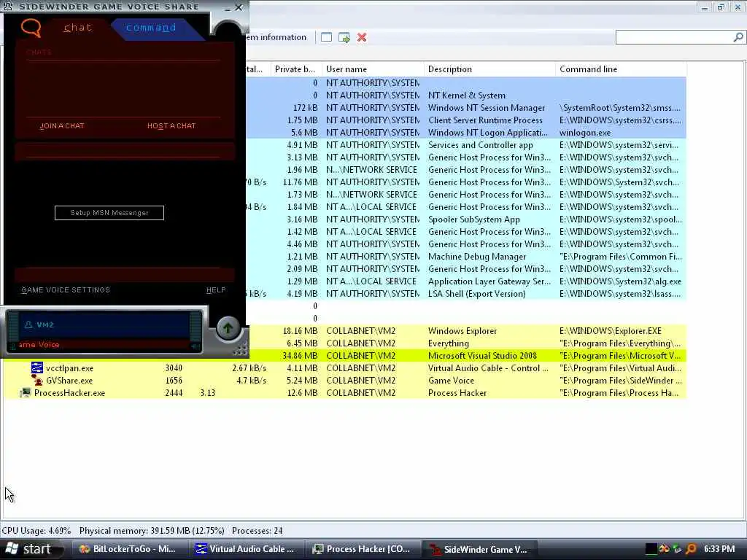Select Services and Controller app row
747x560 pixels.
click(466, 145)
